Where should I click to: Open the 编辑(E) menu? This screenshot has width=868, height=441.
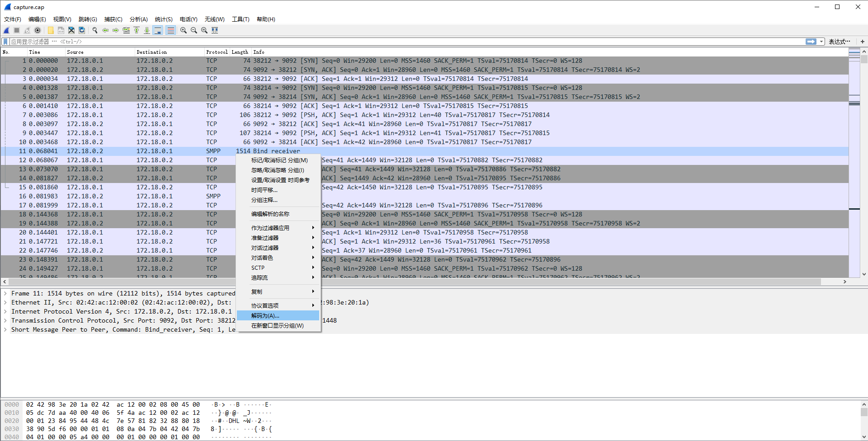[37, 19]
